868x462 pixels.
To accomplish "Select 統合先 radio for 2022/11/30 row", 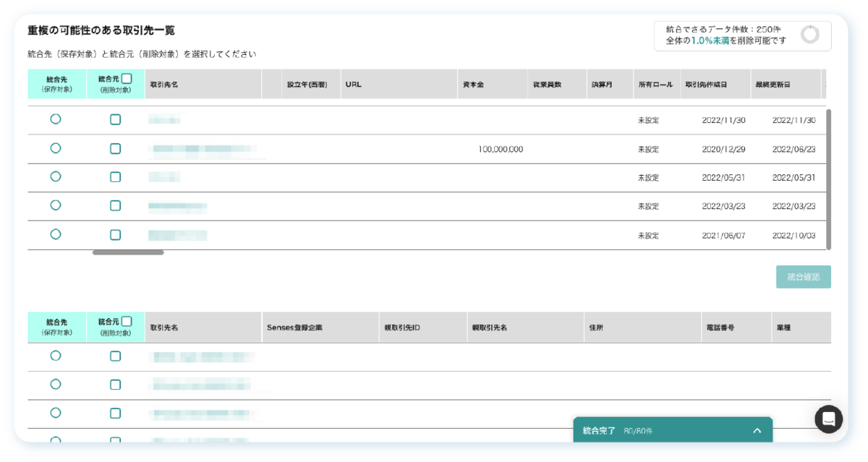I will click(56, 119).
